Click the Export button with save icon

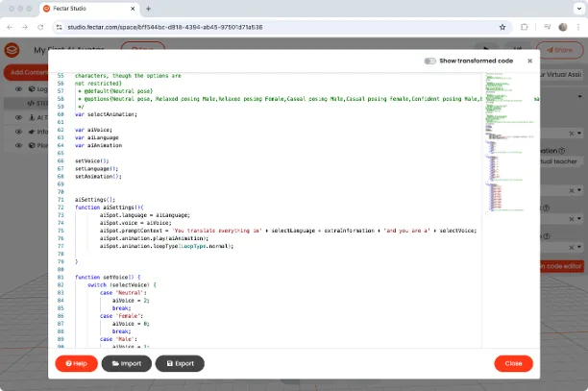pyautogui.click(x=179, y=363)
